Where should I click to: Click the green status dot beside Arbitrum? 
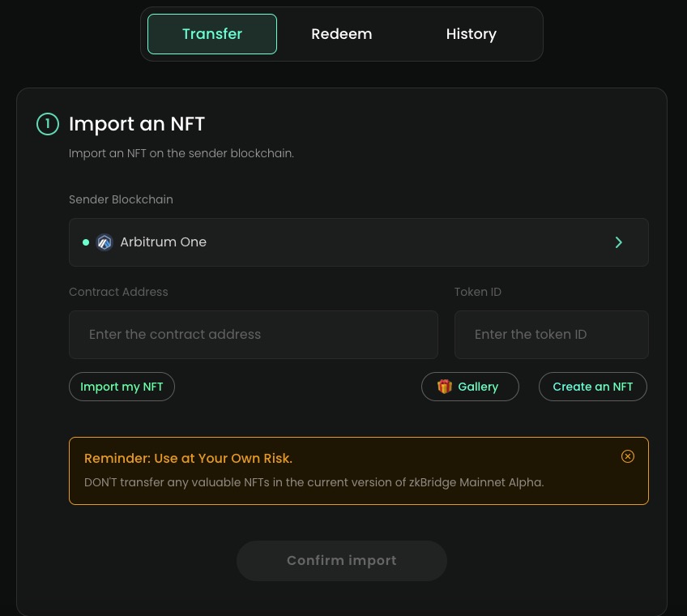(x=86, y=242)
